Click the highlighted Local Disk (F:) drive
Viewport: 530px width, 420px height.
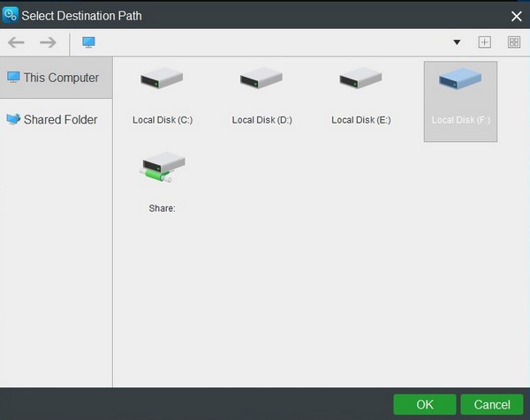460,101
